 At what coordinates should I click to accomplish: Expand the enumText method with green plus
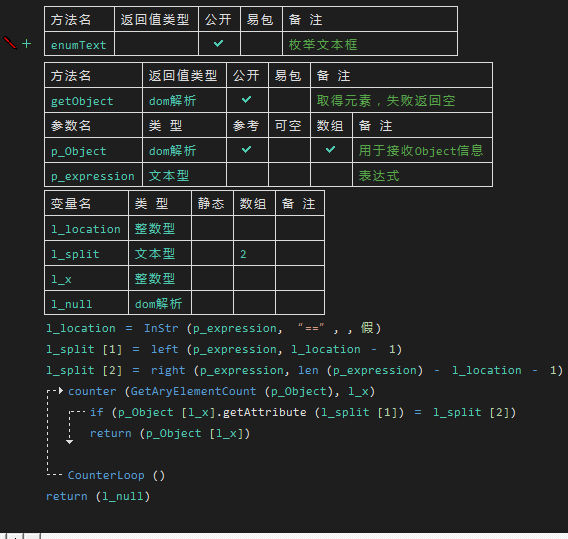26,44
